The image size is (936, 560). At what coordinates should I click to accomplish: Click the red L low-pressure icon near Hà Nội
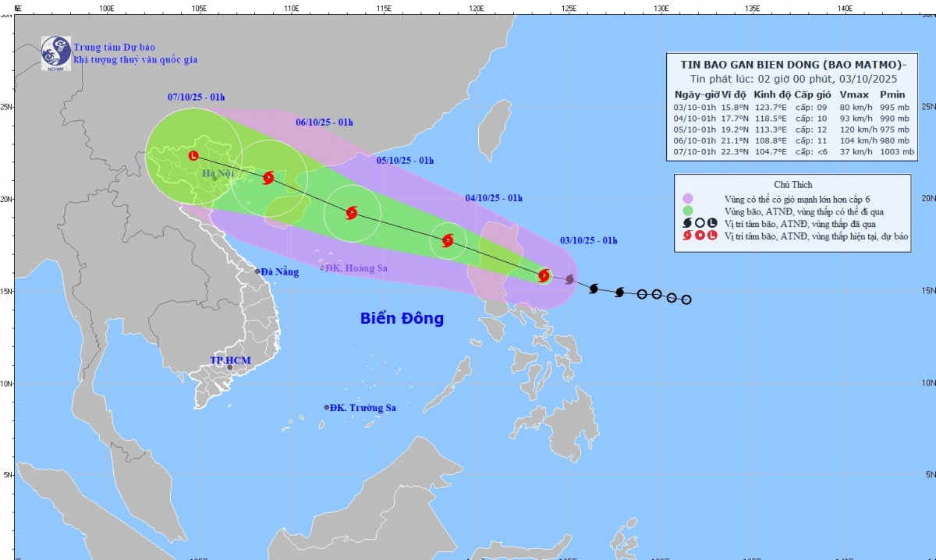tap(193, 156)
